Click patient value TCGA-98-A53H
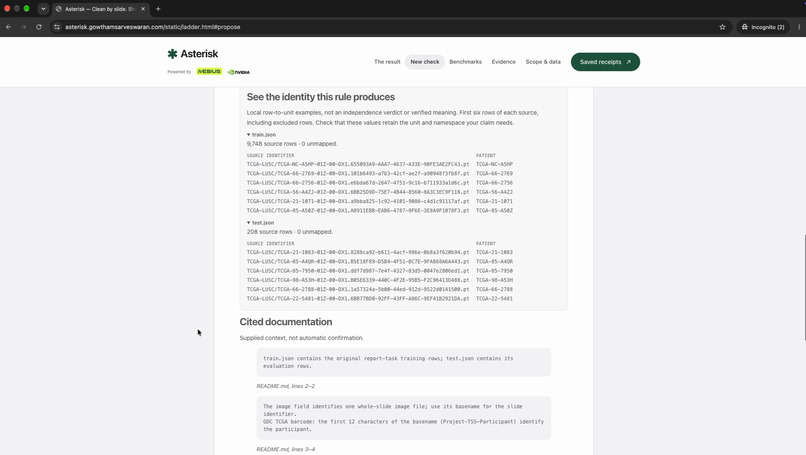Screen dimensions: 806x455 (494, 280)
